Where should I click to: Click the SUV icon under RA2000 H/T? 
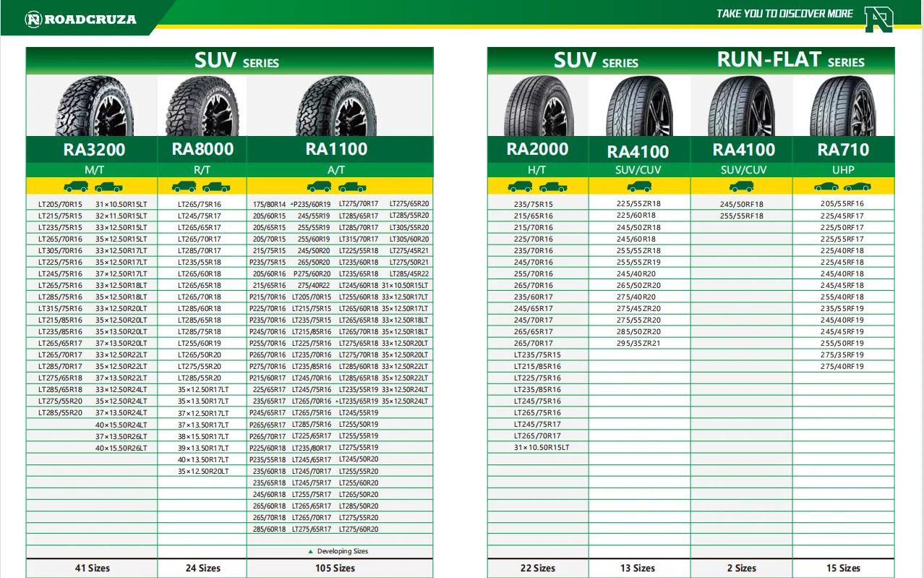point(520,187)
